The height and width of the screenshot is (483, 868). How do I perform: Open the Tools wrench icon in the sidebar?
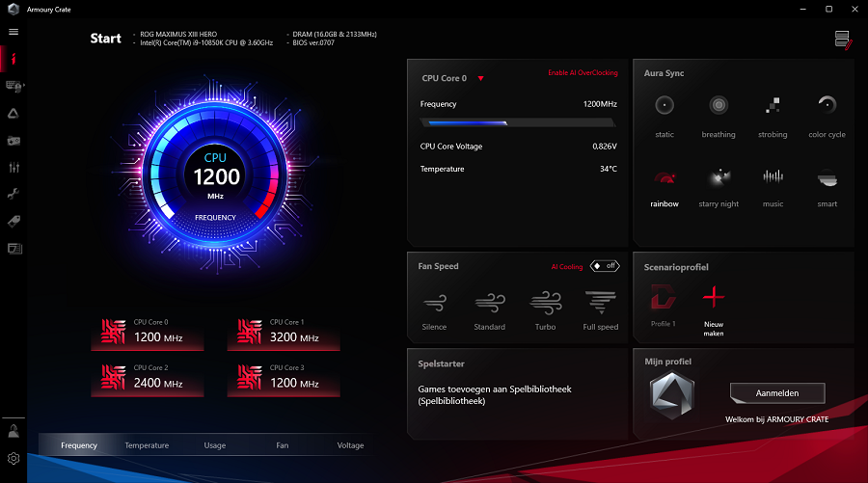coord(14,194)
